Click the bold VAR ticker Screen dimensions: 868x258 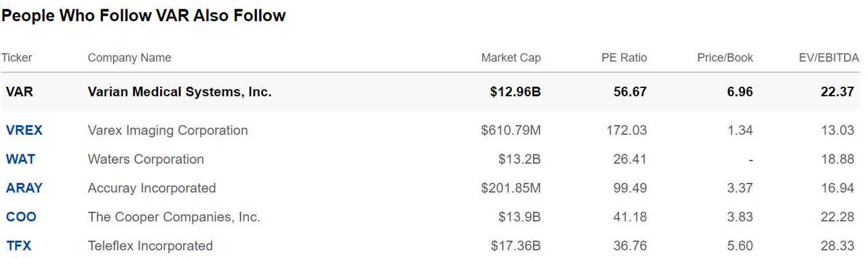(19, 91)
